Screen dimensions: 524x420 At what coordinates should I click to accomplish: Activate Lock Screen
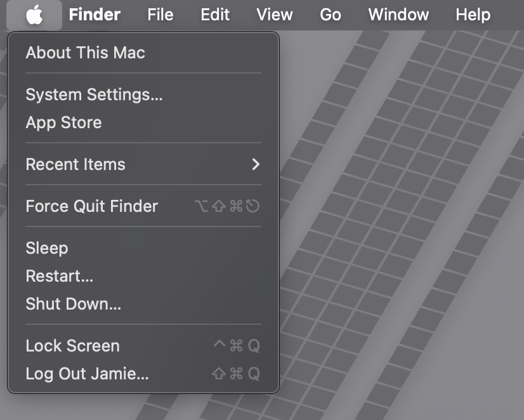tap(72, 346)
